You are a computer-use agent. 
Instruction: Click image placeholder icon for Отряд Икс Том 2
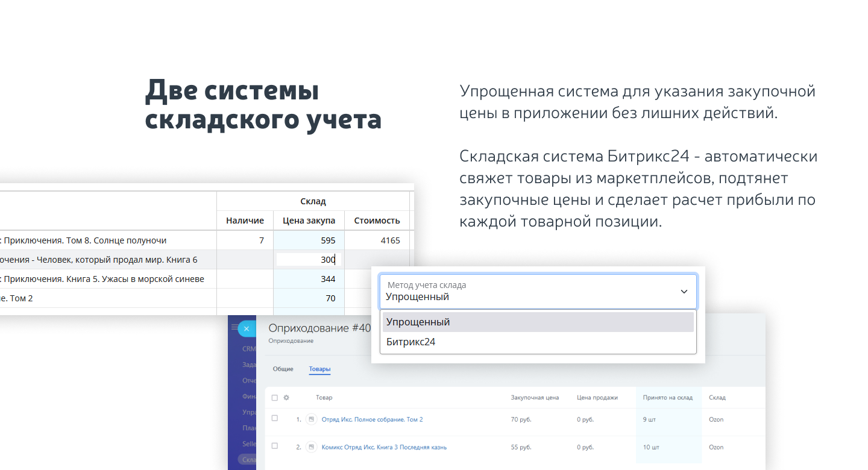(311, 419)
